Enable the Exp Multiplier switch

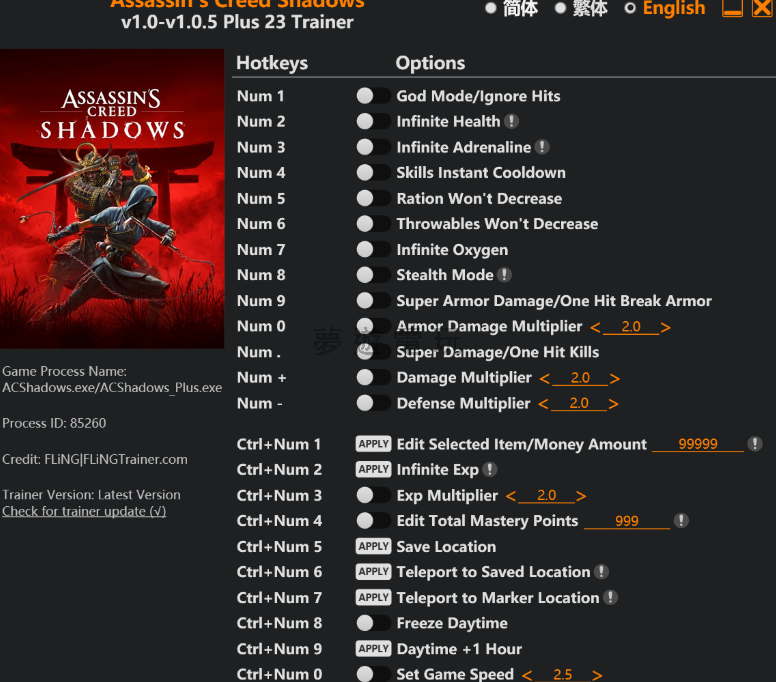click(373, 495)
